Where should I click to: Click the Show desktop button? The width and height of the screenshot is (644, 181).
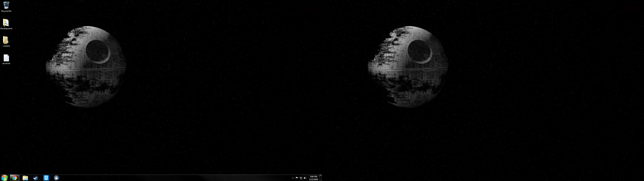tap(321, 178)
